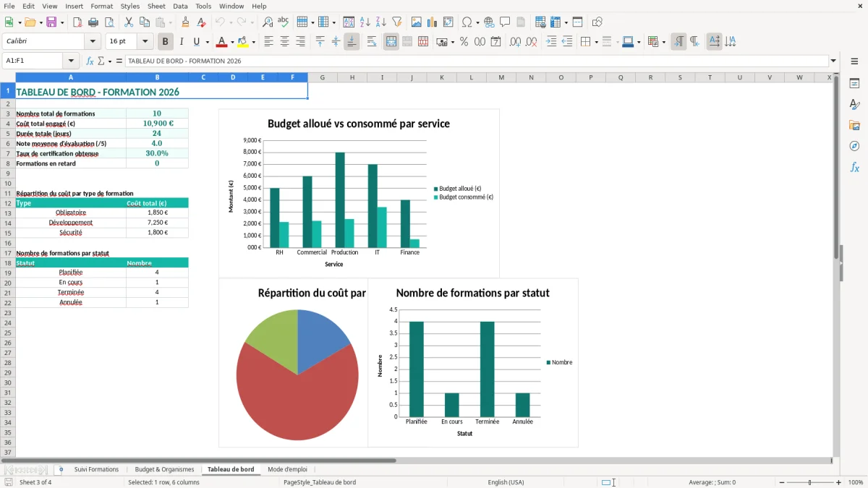Click row header 10
The image size is (868, 488).
[x=7, y=184]
